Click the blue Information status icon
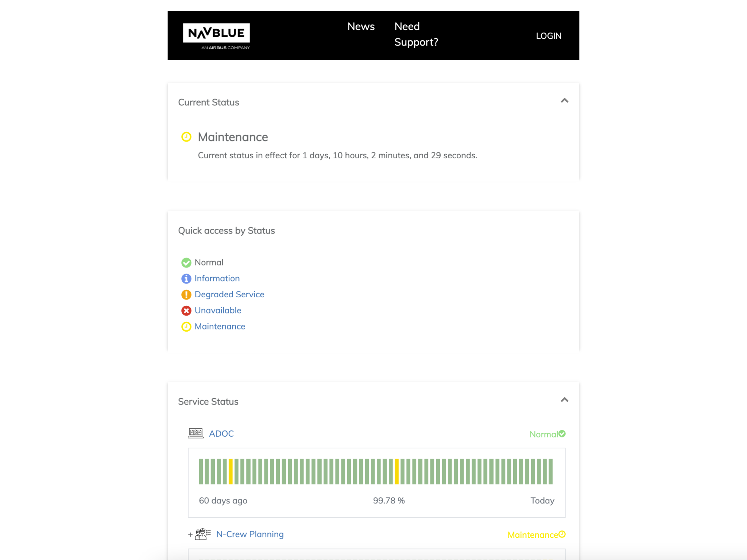 [x=186, y=278]
